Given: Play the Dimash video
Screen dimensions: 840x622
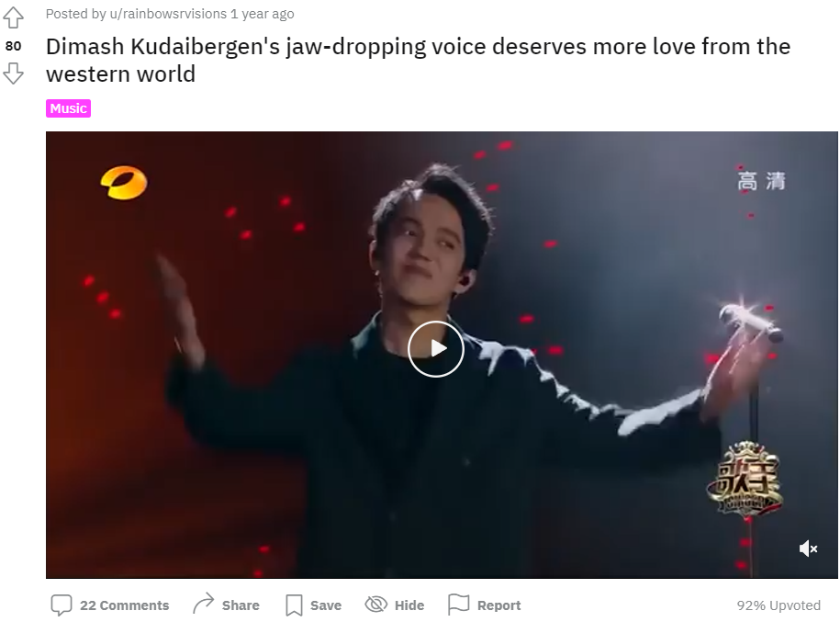Looking at the screenshot, I should pyautogui.click(x=435, y=349).
